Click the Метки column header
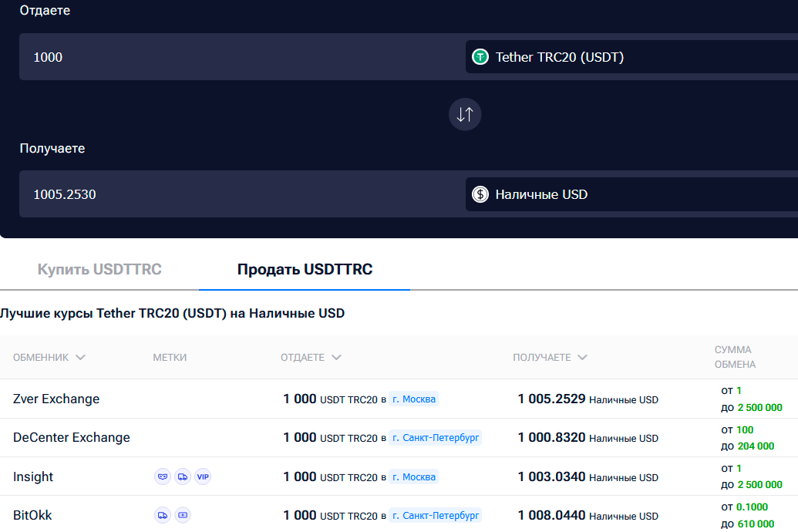This screenshot has width=798, height=532. 170,358
